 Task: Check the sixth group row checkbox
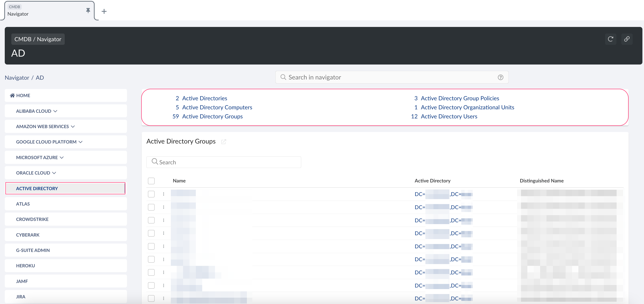pyautogui.click(x=151, y=259)
